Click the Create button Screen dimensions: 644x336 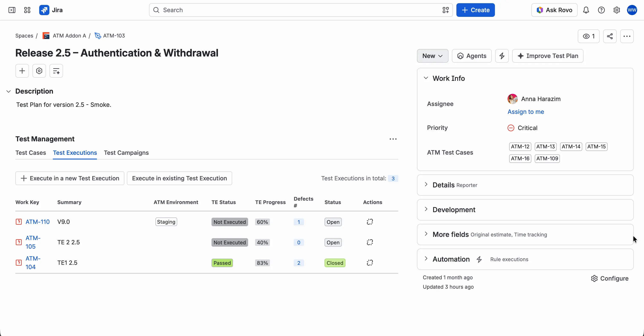pos(475,10)
